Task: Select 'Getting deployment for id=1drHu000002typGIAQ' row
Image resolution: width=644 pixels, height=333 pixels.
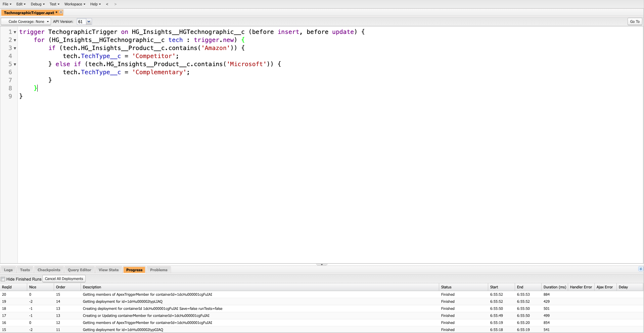Action: pos(322,330)
